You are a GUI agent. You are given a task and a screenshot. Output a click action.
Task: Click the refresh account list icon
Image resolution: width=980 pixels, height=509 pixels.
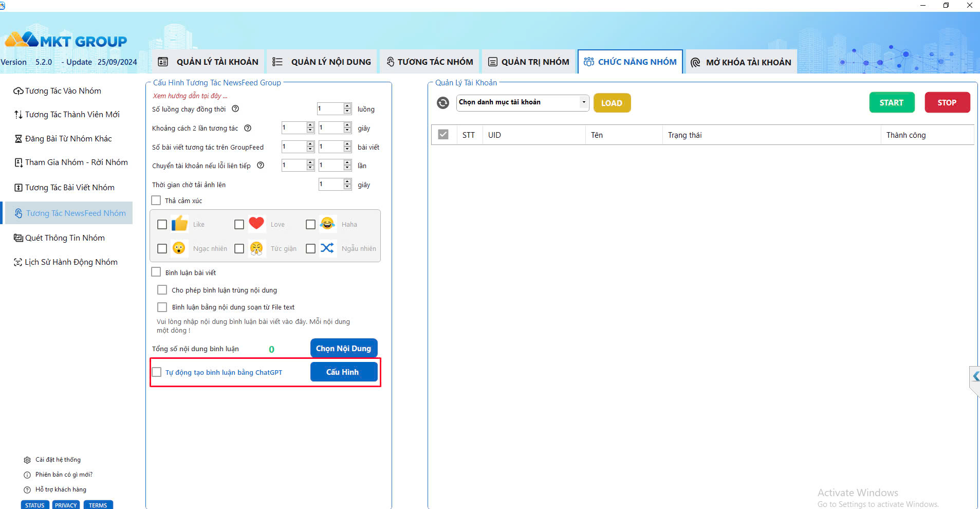click(442, 103)
